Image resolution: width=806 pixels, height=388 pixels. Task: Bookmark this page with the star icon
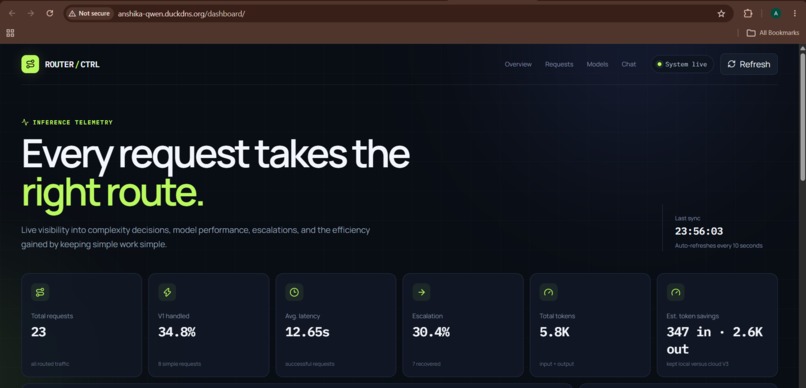(x=721, y=14)
